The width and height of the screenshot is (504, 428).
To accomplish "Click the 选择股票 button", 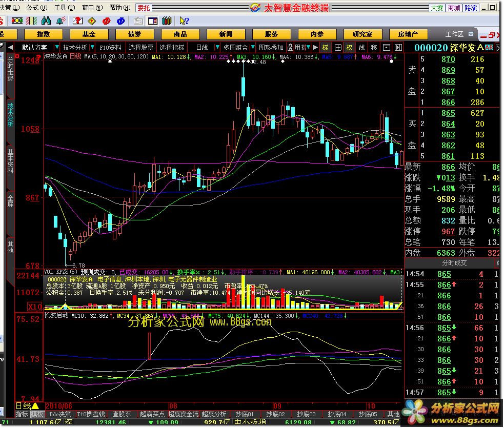I will (141, 48).
